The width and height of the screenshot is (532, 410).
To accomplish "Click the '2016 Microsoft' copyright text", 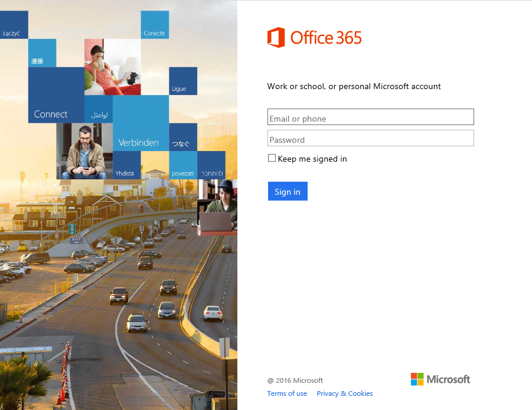I will 295,381.
